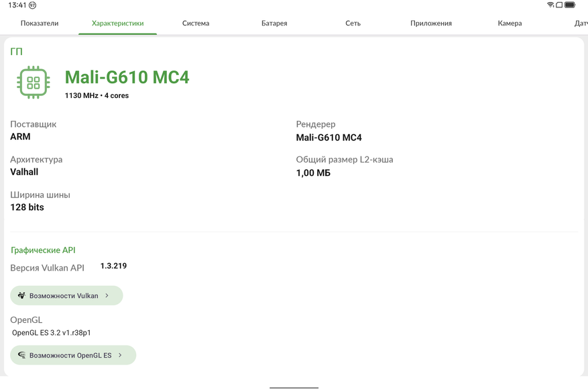Open the partially visible Дат tab
This screenshot has height=392, width=588.
point(580,23)
